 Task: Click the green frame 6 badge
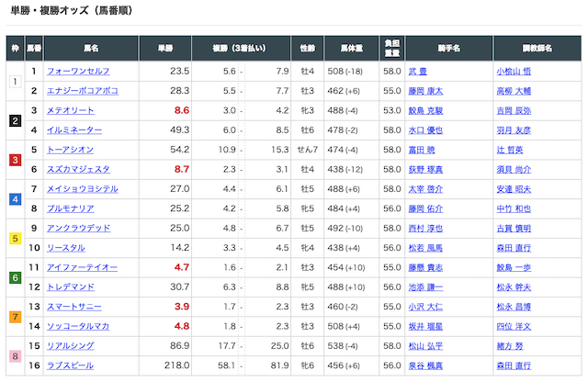15,277
